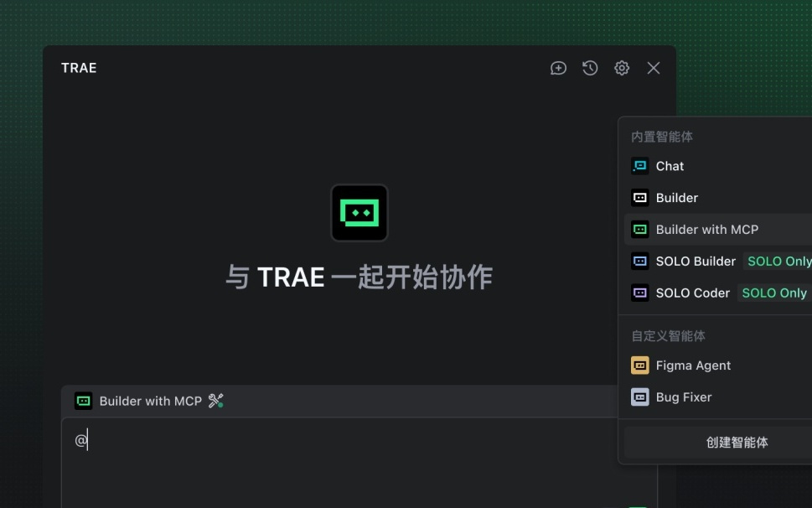812x508 pixels.
Task: Click the Builder agent icon
Action: click(x=639, y=198)
